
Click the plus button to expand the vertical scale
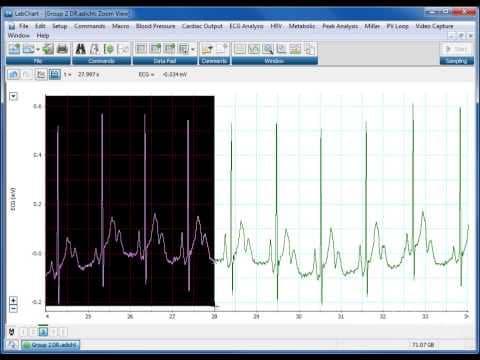tap(13, 301)
